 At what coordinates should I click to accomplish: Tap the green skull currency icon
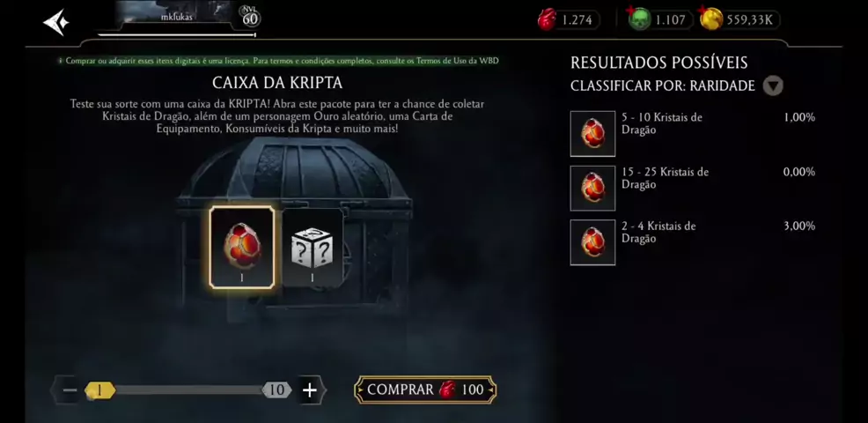pos(639,19)
